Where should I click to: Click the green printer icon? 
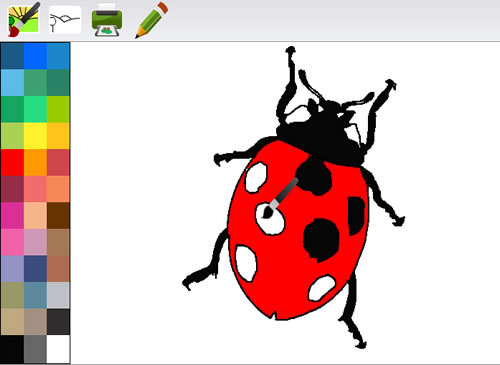[107, 20]
